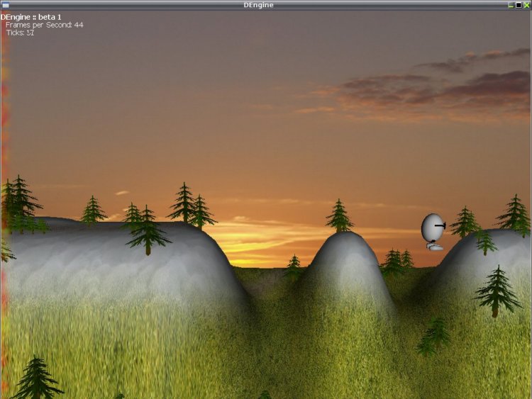Image resolution: width=532 pixels, height=399 pixels.
Task: Select the pine tree atop the middle hill
Action: 339,215
